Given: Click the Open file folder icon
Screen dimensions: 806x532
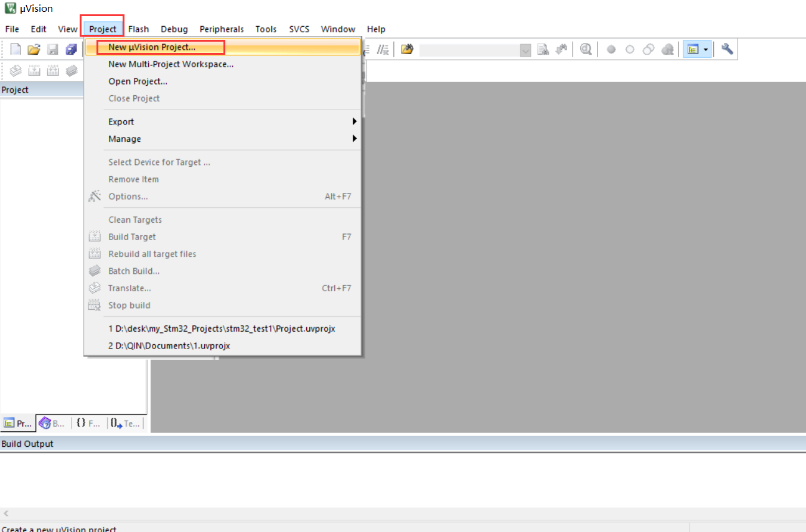Looking at the screenshot, I should (34, 49).
